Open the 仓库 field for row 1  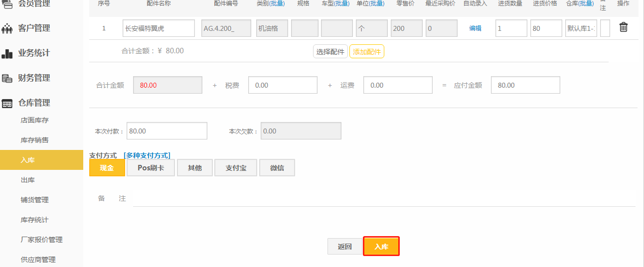(x=581, y=28)
